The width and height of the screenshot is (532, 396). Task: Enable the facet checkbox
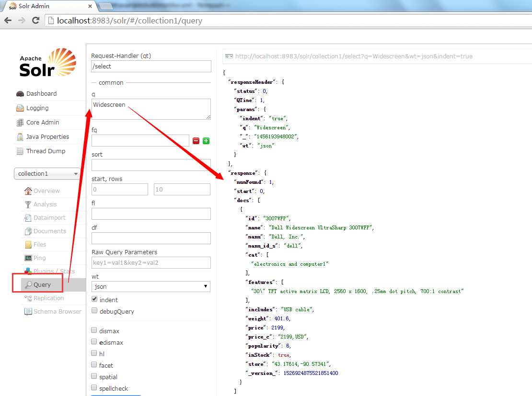(x=94, y=365)
